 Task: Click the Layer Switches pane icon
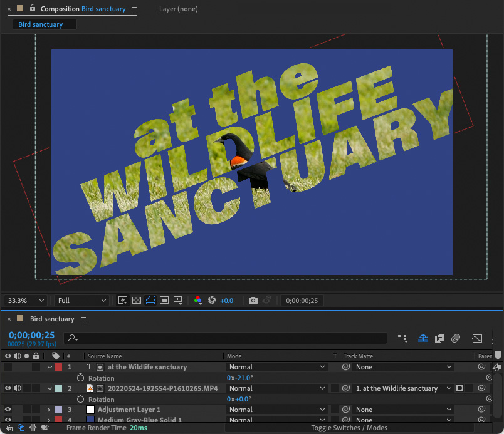[9, 428]
